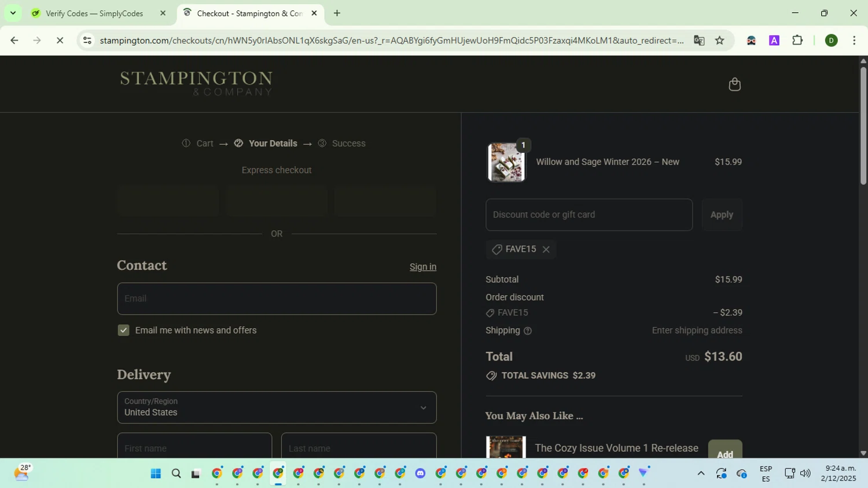Switch the ESP ES keyboard language
Screen dimensions: 868x488
(x=766, y=474)
